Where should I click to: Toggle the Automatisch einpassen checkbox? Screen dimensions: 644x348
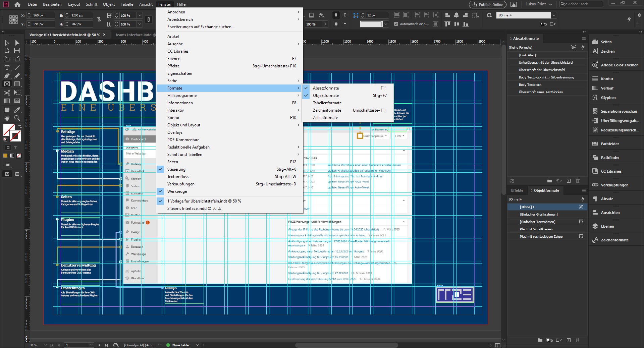tap(396, 24)
